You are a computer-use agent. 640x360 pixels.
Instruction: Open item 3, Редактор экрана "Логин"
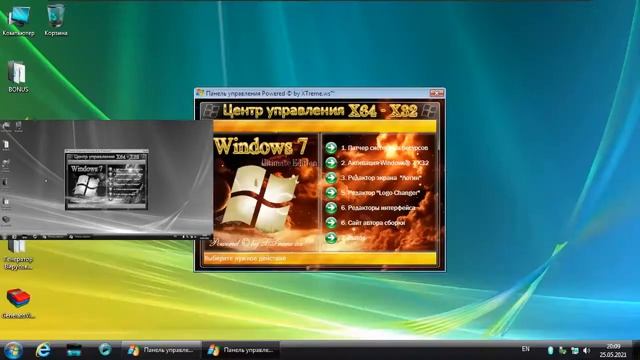point(381,178)
